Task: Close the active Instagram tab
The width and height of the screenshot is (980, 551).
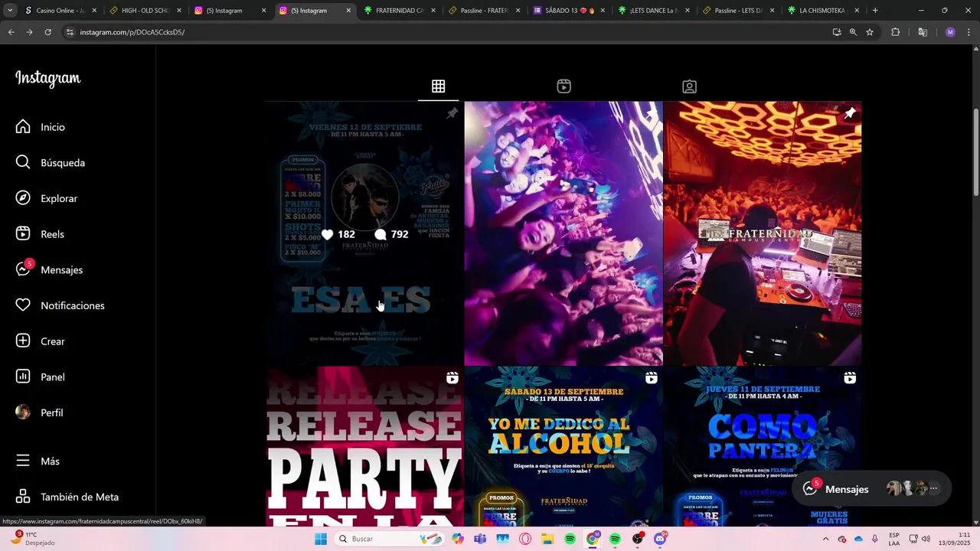Action: tap(348, 11)
